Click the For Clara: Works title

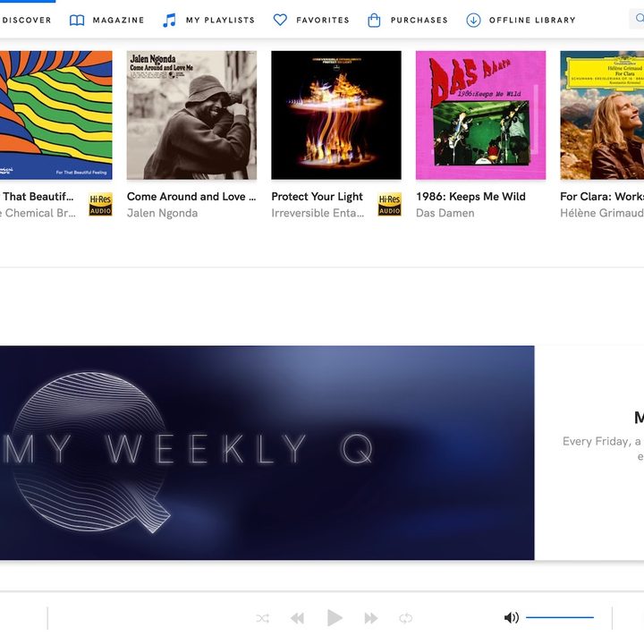(602, 196)
